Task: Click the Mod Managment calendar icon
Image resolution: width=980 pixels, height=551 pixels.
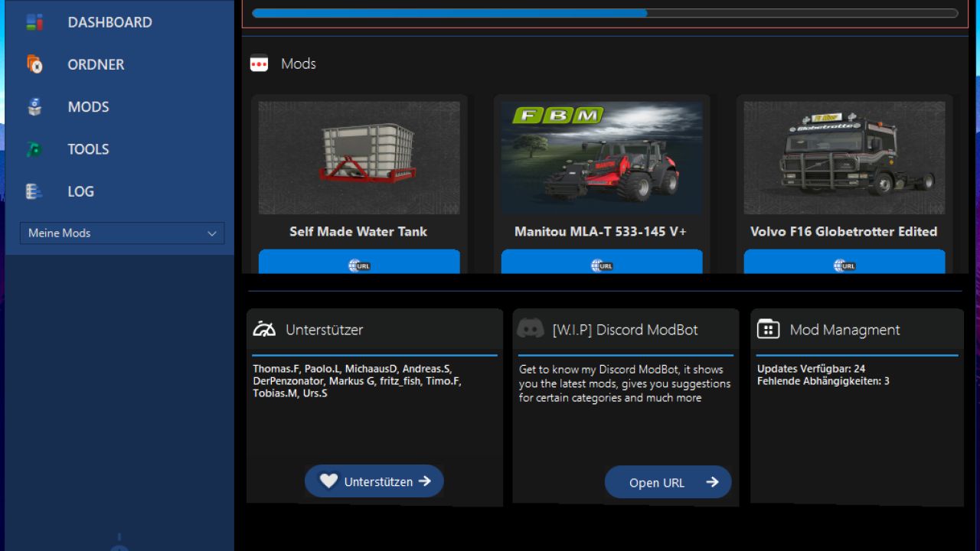Action: tap(768, 329)
